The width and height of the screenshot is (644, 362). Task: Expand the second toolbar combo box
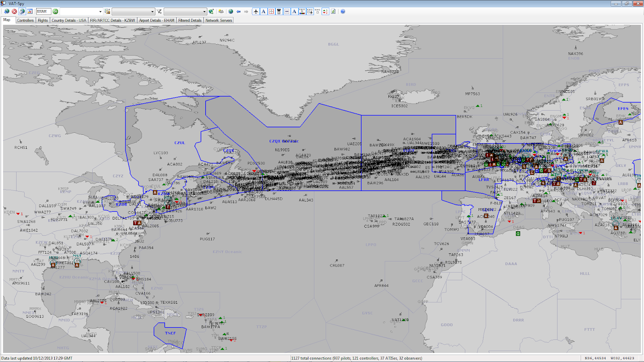(x=152, y=12)
